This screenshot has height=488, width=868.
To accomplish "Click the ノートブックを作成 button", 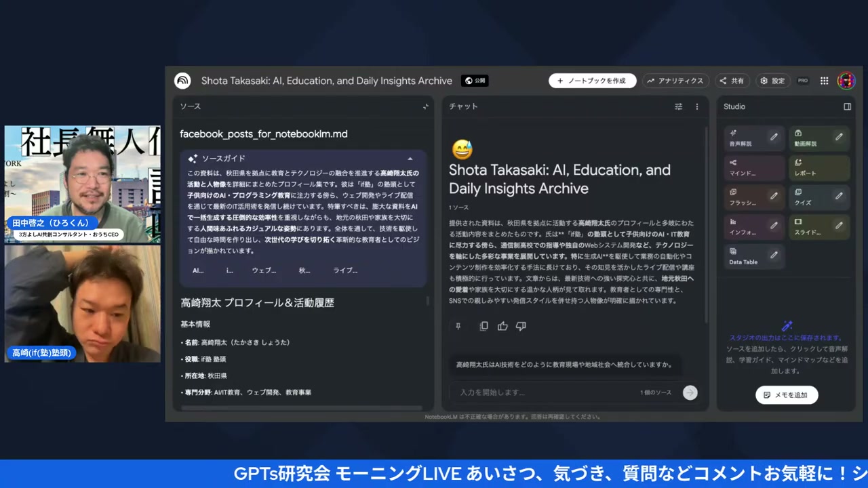I will point(592,81).
